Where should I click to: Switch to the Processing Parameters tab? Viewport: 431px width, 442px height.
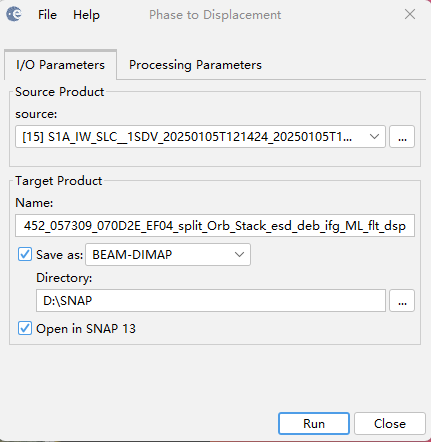coord(195,65)
